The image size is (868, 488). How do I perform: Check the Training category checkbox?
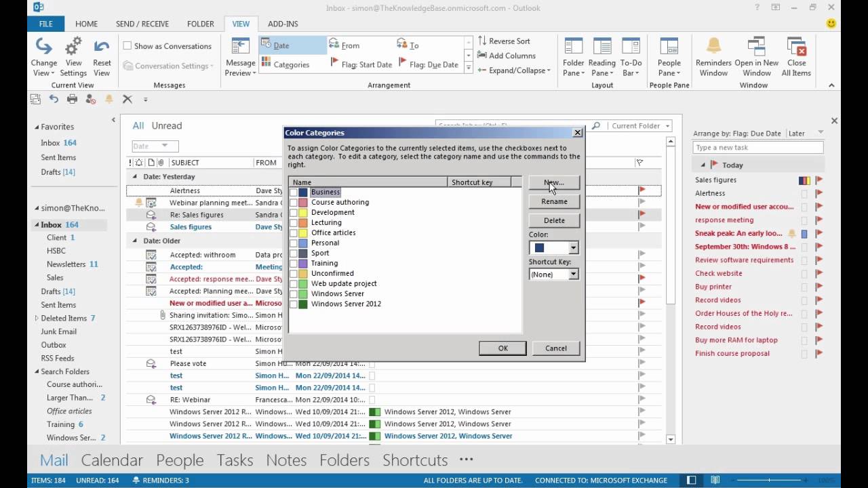pos(293,264)
